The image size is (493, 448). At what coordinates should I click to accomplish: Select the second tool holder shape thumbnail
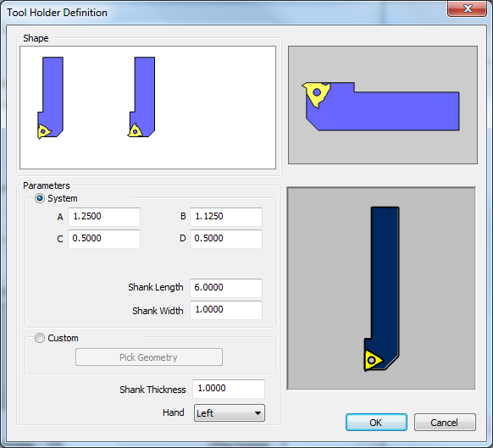141,97
